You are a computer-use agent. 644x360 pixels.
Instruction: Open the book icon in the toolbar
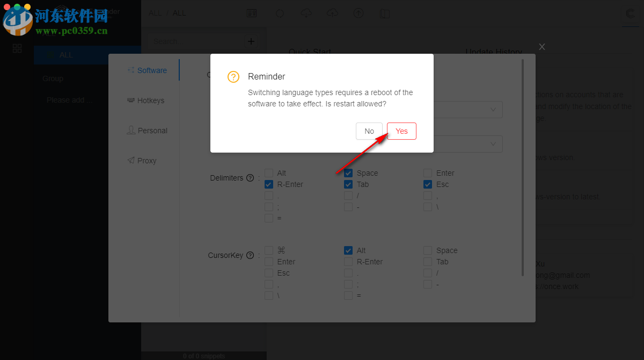[x=384, y=13]
